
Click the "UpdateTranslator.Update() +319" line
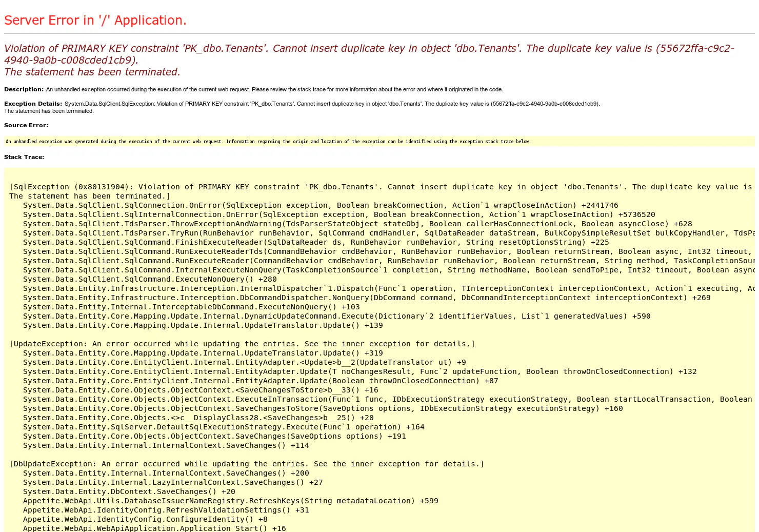203,353
